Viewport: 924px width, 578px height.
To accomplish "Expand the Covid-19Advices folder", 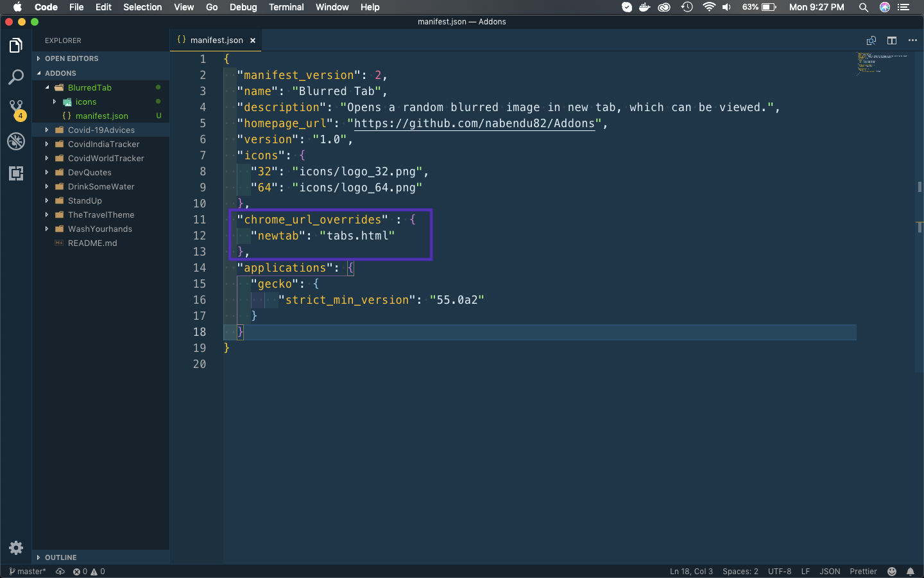I will pos(101,130).
